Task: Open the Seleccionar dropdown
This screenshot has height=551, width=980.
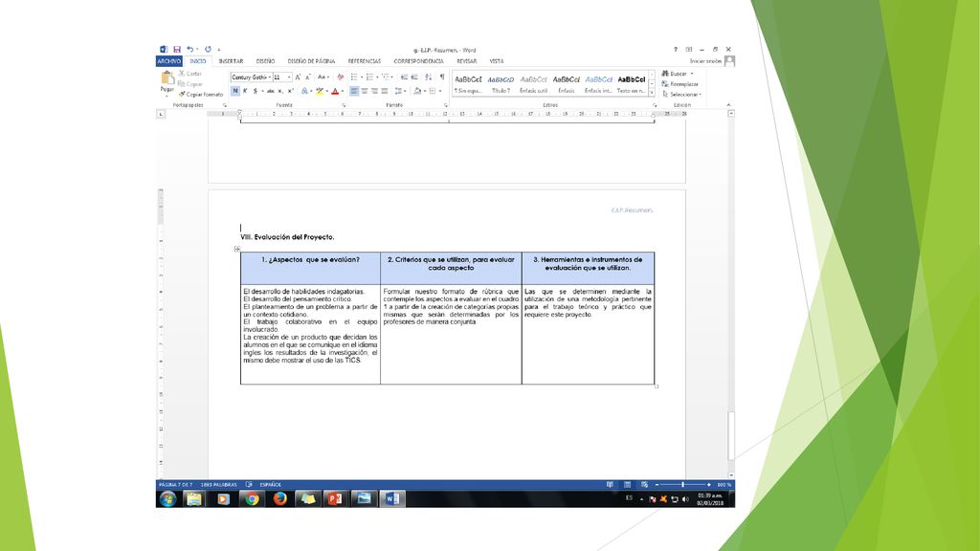Action: (681, 95)
